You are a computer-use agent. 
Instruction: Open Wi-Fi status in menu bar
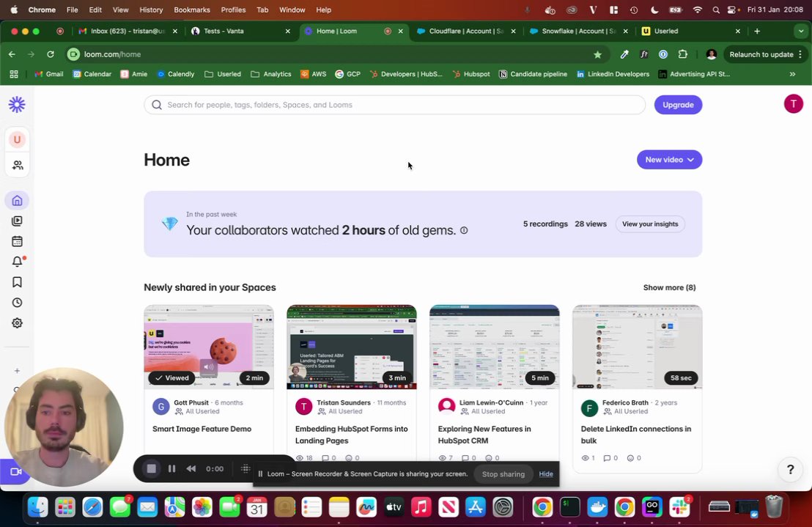[x=698, y=10]
